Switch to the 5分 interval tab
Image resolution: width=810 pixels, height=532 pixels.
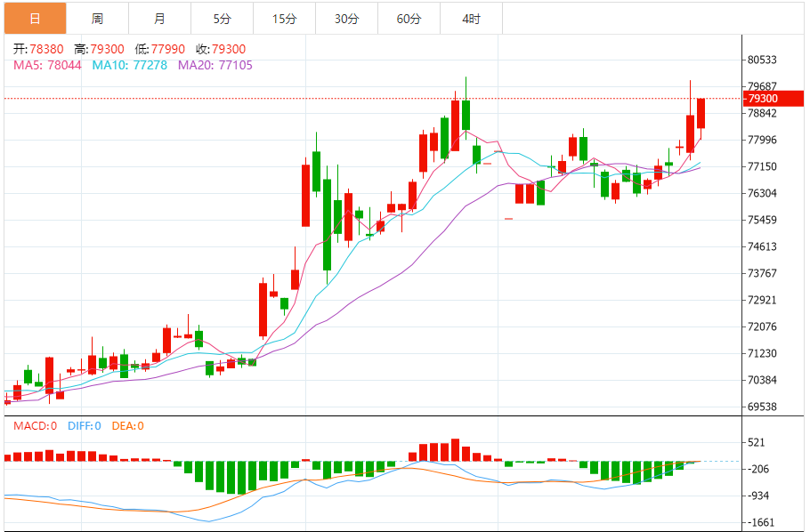222,18
